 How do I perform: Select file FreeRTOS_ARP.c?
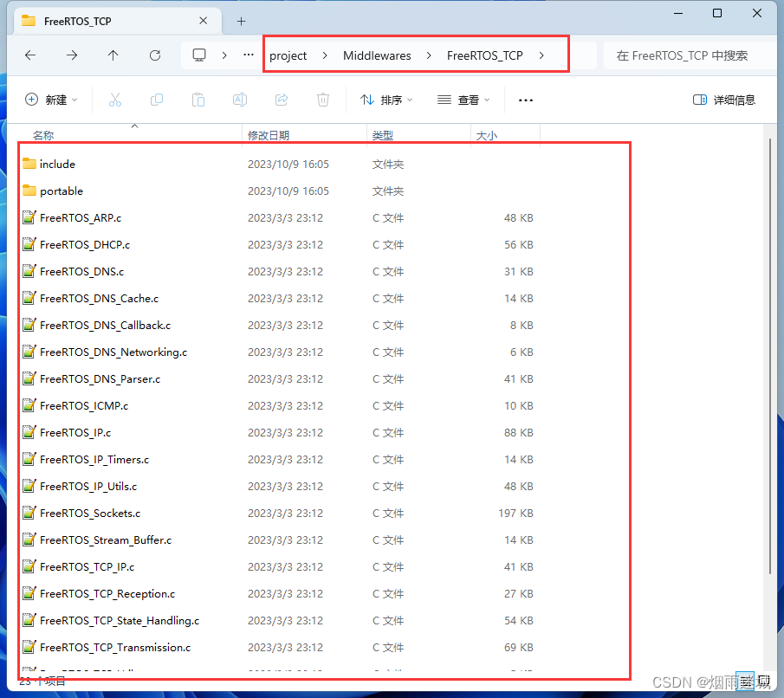[278, 218]
